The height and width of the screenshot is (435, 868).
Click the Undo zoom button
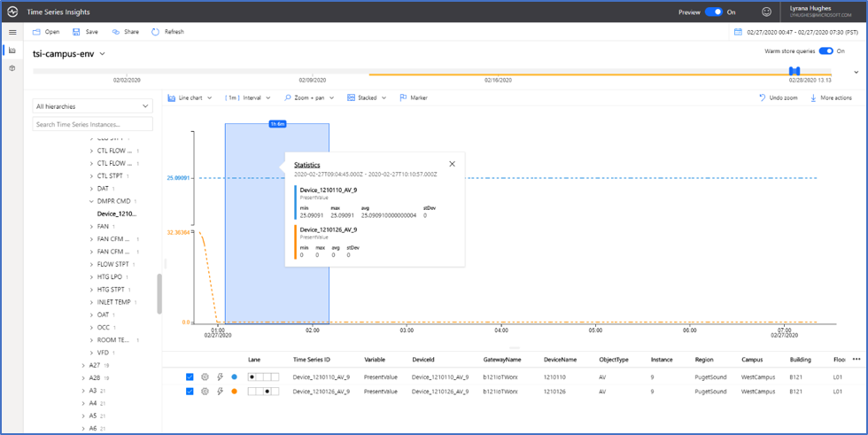coord(779,98)
